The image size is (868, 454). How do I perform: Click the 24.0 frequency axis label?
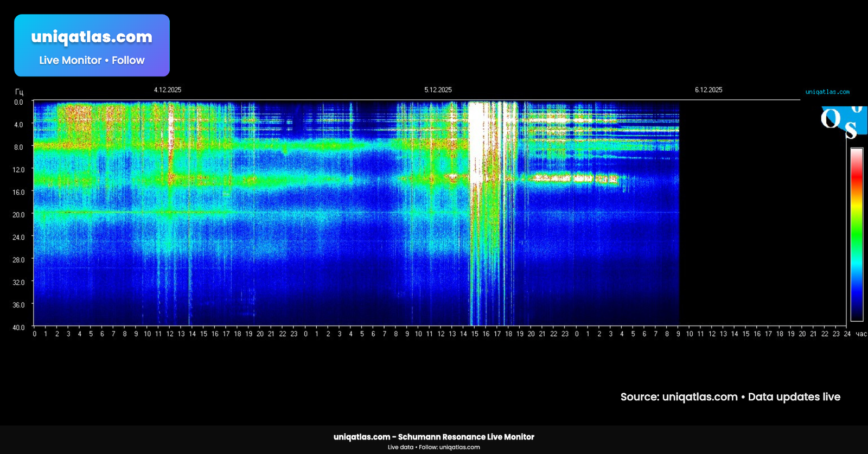click(x=18, y=238)
